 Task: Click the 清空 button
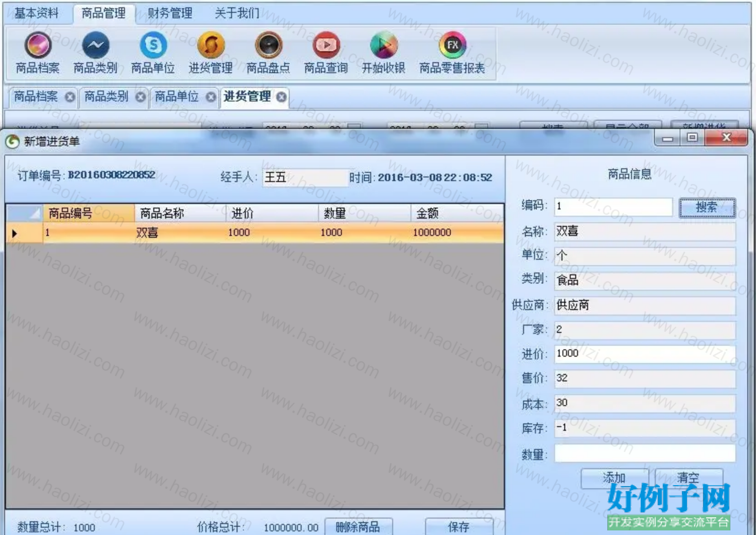[688, 478]
